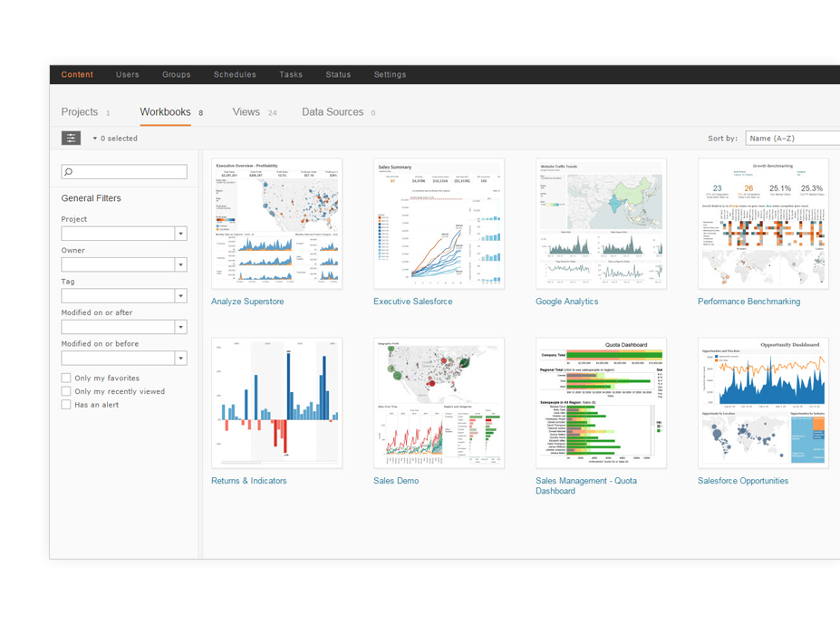The height and width of the screenshot is (623, 840).
Task: Check Only my recently viewed
Action: point(66,391)
